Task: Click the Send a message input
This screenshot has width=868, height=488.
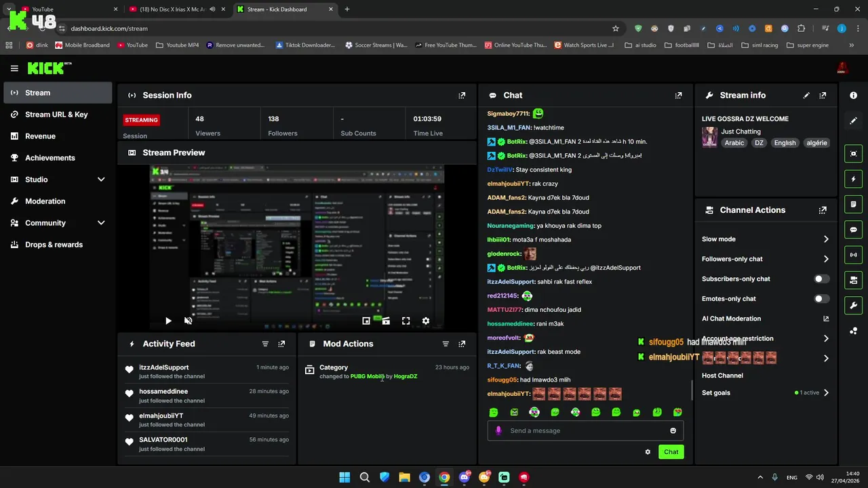Action: pos(585,431)
